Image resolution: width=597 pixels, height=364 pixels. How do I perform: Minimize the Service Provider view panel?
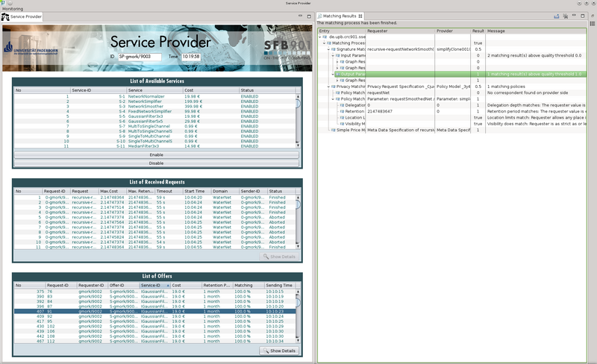(x=300, y=16)
